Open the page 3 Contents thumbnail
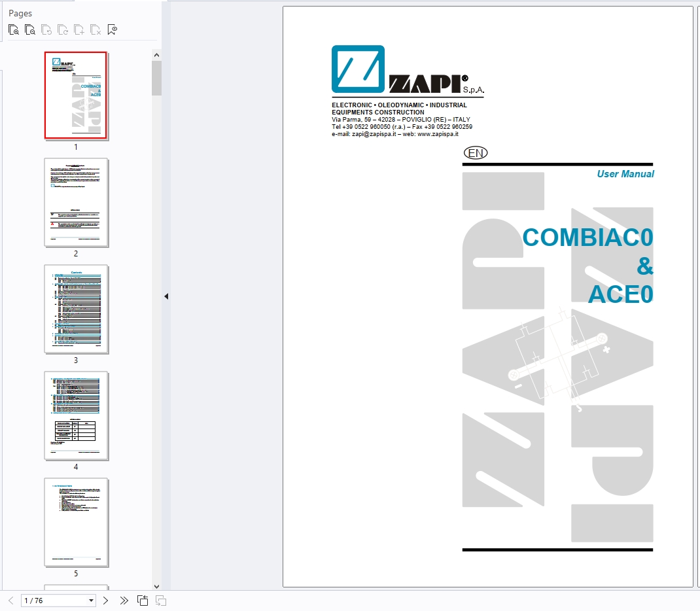The height and width of the screenshot is (611, 700). 76,309
